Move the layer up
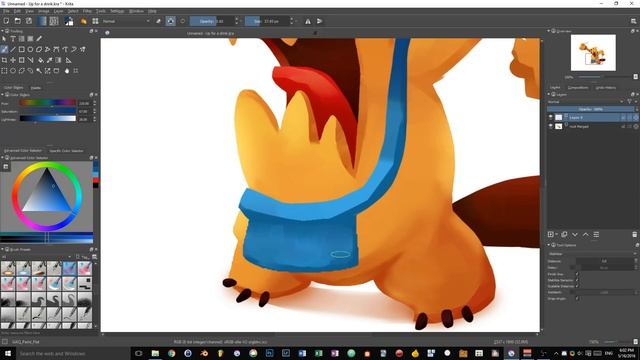The width and height of the screenshot is (640, 360). [x=585, y=234]
